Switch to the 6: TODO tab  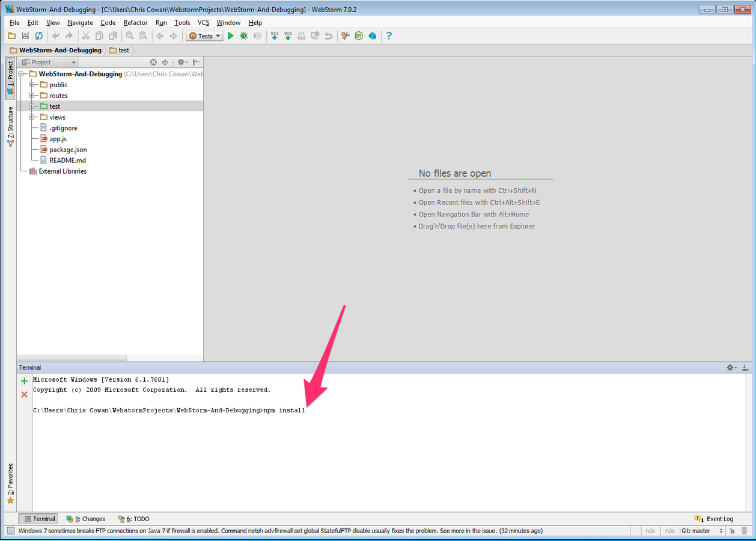point(133,519)
